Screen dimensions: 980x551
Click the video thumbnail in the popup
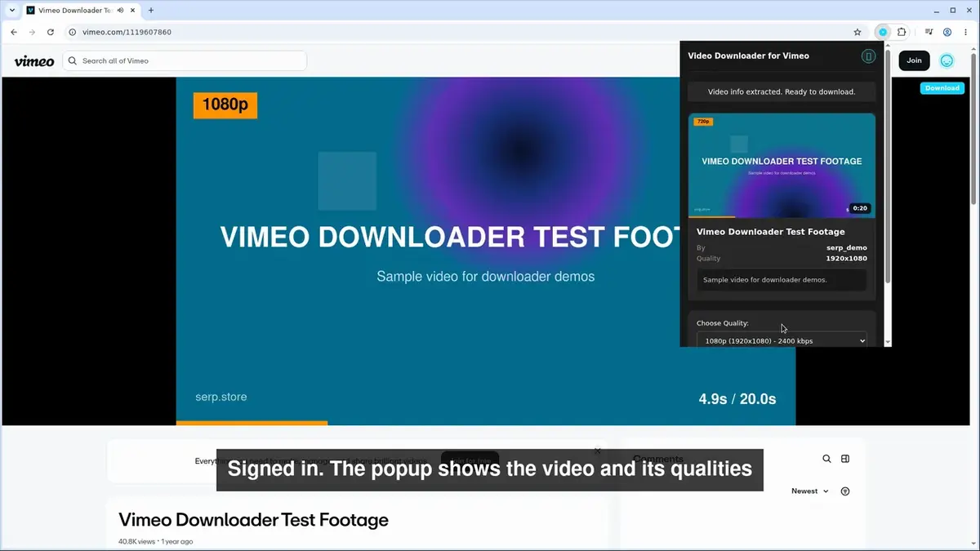pos(782,166)
